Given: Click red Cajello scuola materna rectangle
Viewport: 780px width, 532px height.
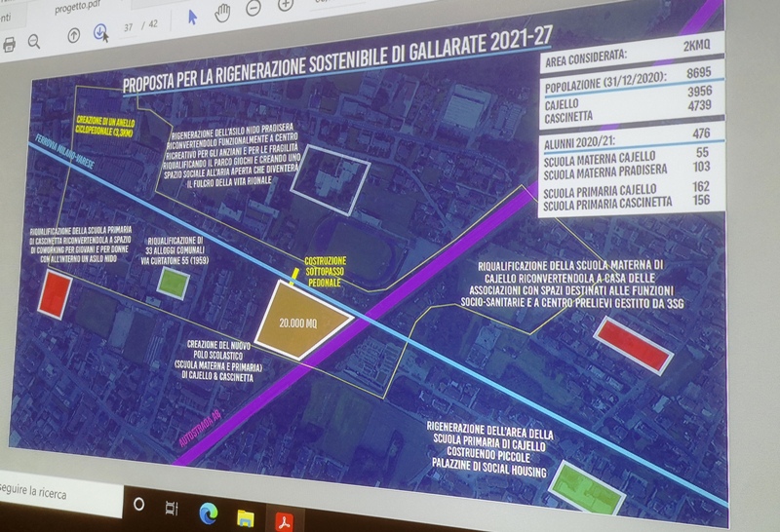Looking at the screenshot, I should click(633, 345).
